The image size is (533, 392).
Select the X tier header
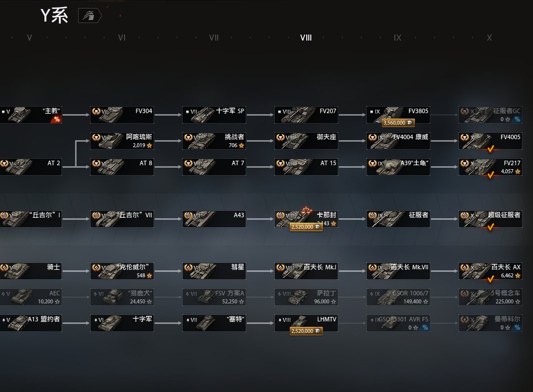tap(489, 38)
